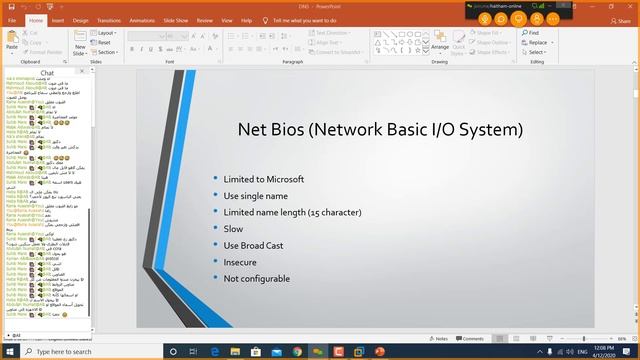Click the Share button
Viewport: 640px width, 360px height.
point(621,21)
